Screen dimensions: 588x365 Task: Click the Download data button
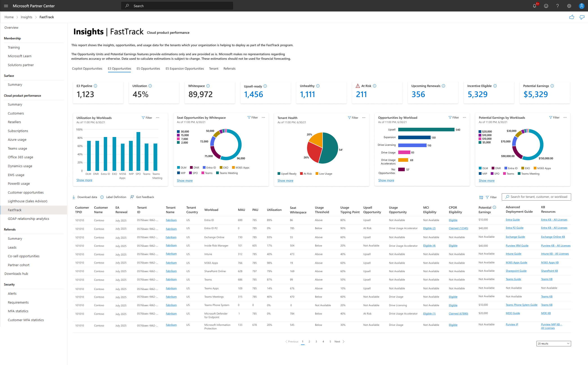pyautogui.click(x=85, y=197)
